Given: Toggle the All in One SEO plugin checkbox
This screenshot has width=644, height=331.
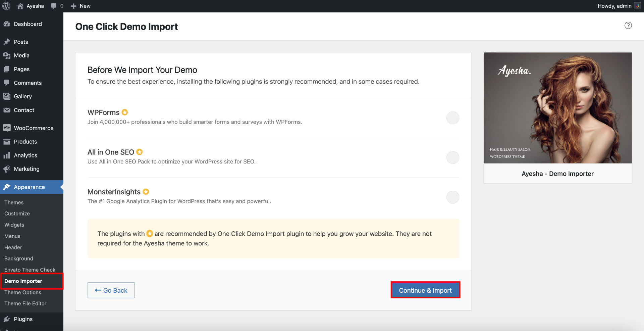Looking at the screenshot, I should [x=452, y=157].
